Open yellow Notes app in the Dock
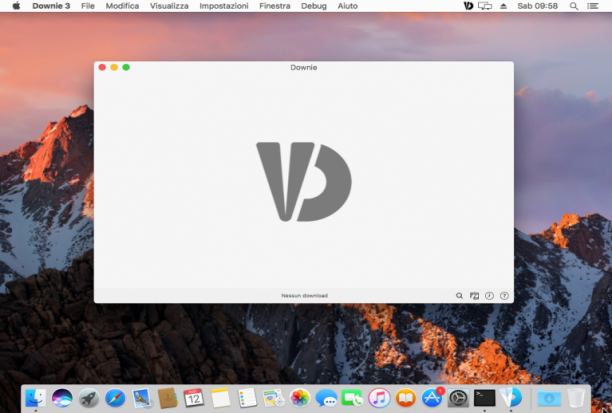Viewport: 612px width, 413px height. click(x=221, y=398)
